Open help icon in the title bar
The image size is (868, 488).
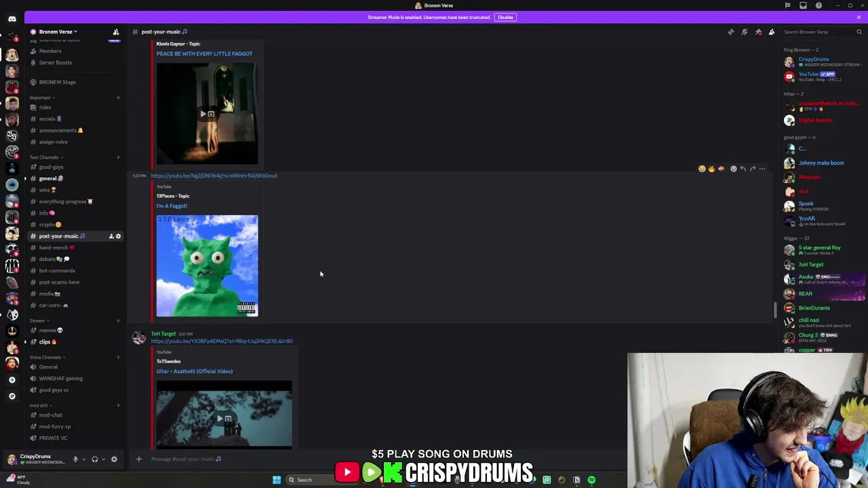(818, 5)
